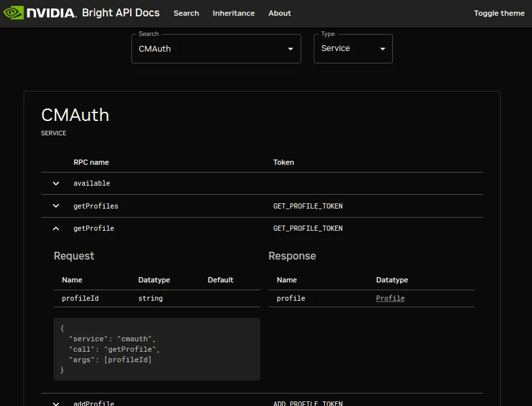Click the Response section heading
The height and width of the screenshot is (406, 532).
[292, 256]
